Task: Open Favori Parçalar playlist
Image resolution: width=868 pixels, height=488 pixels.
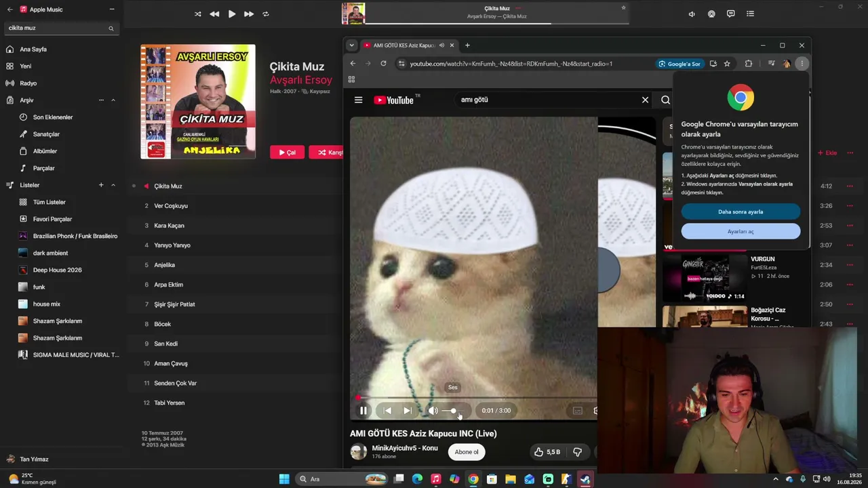Action: pyautogui.click(x=52, y=219)
